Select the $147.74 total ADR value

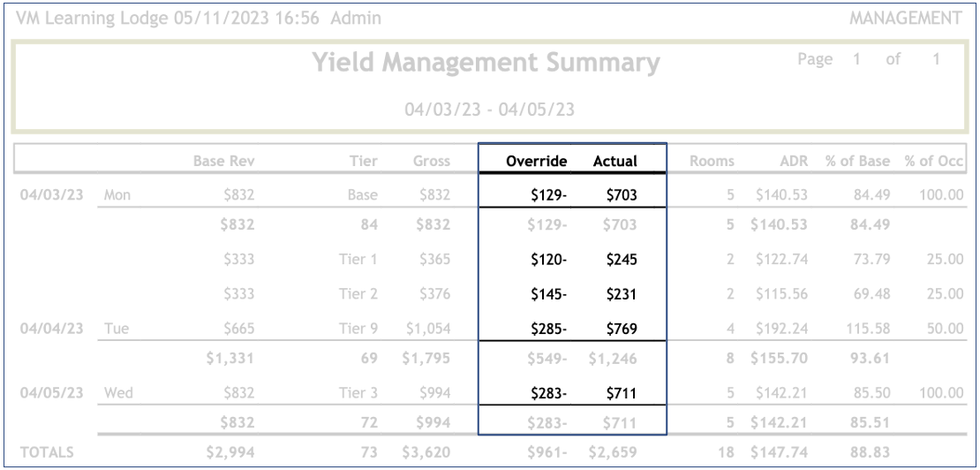(x=774, y=453)
